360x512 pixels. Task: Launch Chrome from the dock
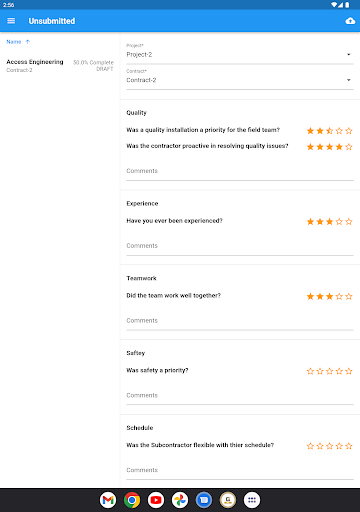(x=132, y=500)
